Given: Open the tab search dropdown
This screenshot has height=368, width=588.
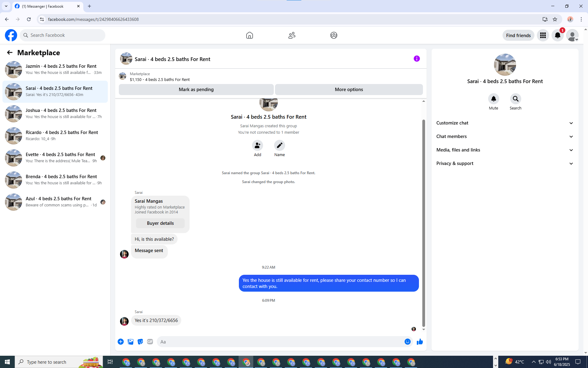Looking at the screenshot, I should tap(6, 6).
